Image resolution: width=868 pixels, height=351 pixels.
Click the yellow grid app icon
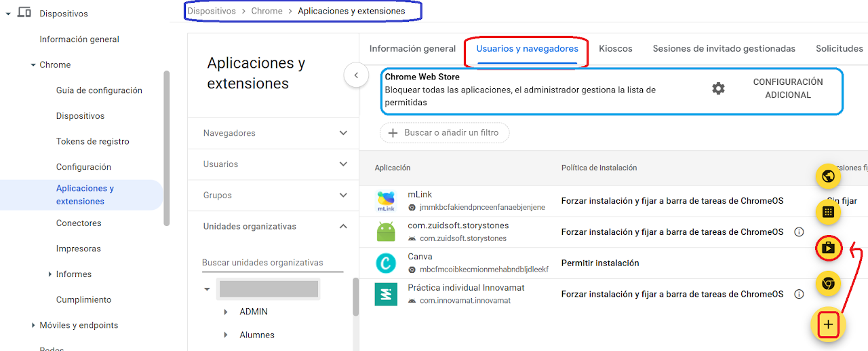(827, 213)
